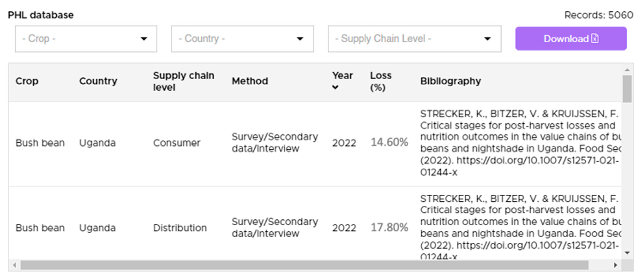644x278 pixels.
Task: Click the purple Download button
Action: tap(570, 39)
